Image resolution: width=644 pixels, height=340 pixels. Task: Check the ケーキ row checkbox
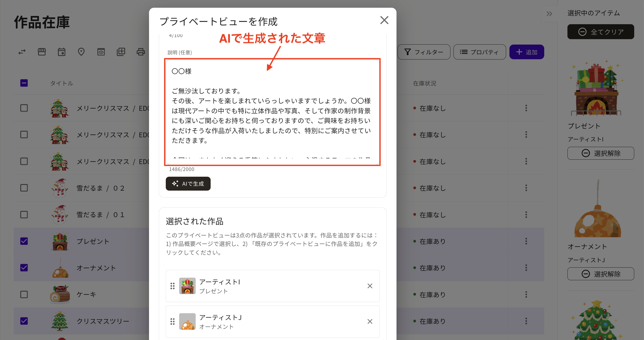click(x=24, y=294)
